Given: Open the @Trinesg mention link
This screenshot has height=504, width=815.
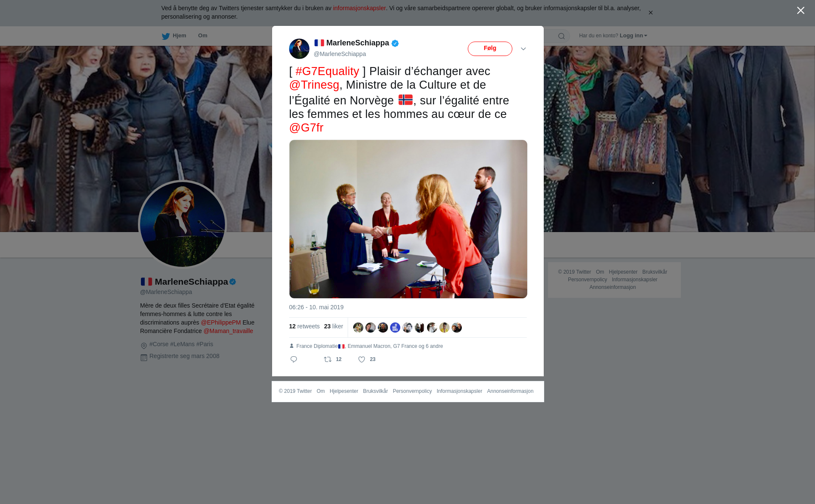Looking at the screenshot, I should [x=314, y=85].
